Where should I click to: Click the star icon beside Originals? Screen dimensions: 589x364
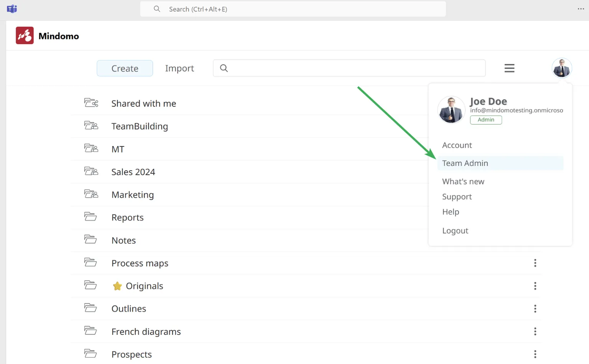[117, 286]
